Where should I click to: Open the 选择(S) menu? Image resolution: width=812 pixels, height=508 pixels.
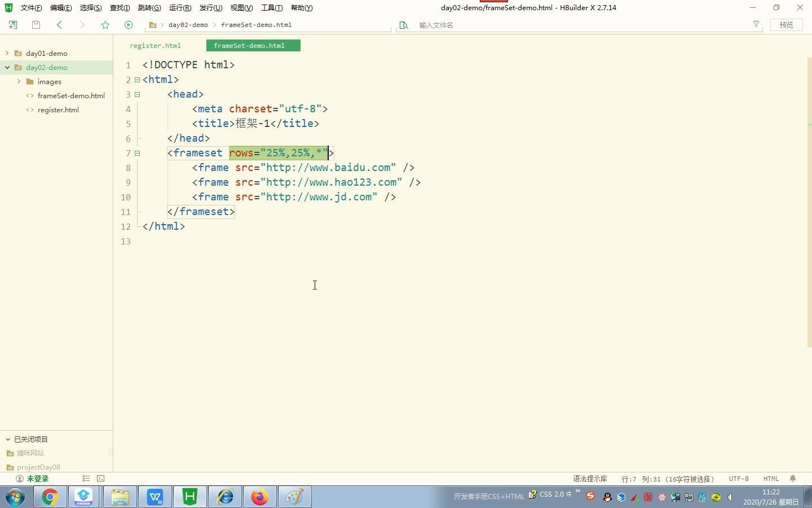click(x=91, y=8)
